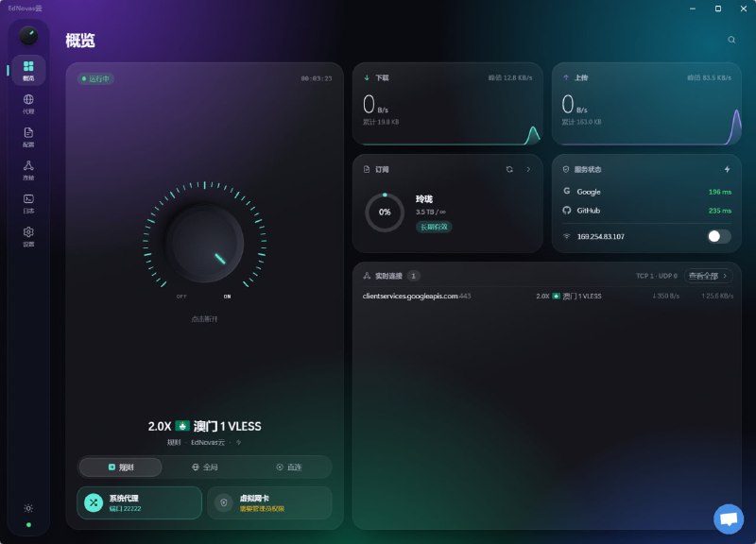Refresh the 订阅 subscription with the sync icon
Viewport: 756px width, 544px height.
coord(509,169)
